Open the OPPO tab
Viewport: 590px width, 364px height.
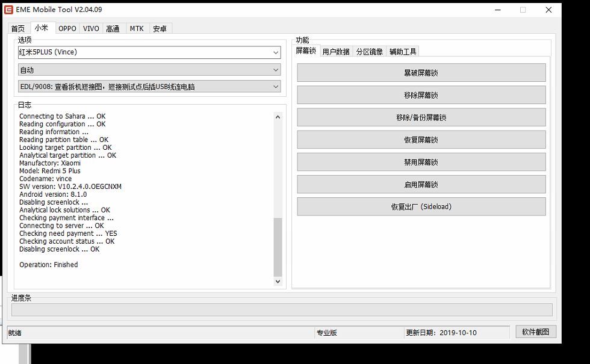tap(67, 29)
